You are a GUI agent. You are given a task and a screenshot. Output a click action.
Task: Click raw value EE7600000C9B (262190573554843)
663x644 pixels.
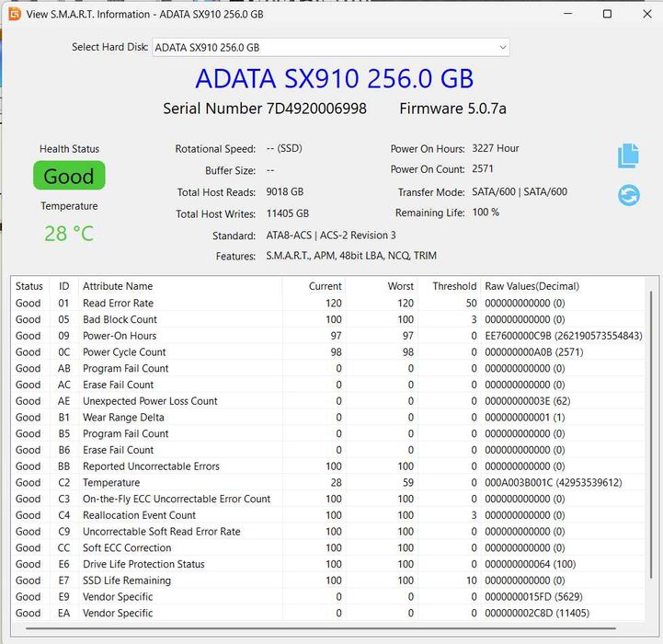(x=563, y=336)
